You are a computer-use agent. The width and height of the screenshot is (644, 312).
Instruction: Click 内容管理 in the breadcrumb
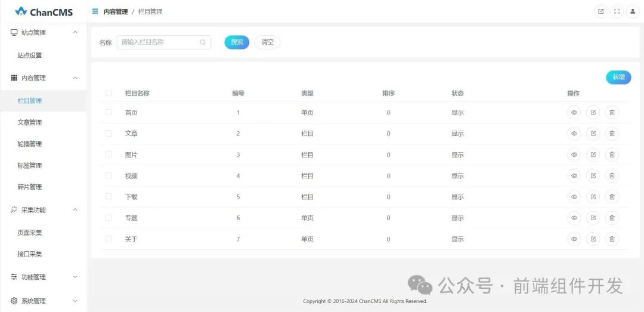(116, 12)
